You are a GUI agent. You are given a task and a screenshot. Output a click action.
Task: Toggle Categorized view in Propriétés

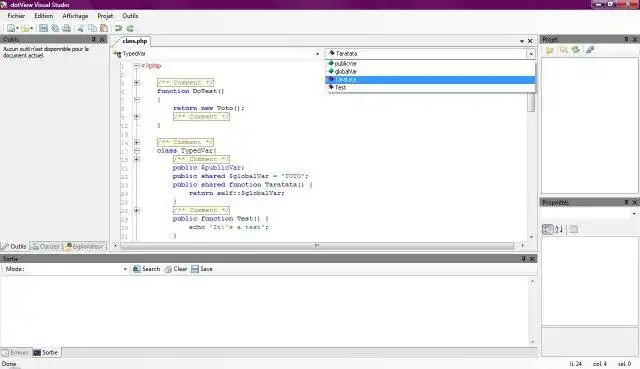547,229
